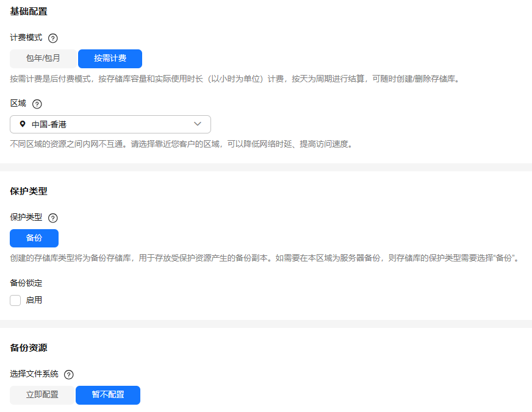The height and width of the screenshot is (412, 532).
Task: Click the chevron arrow of region selector
Action: 198,124
